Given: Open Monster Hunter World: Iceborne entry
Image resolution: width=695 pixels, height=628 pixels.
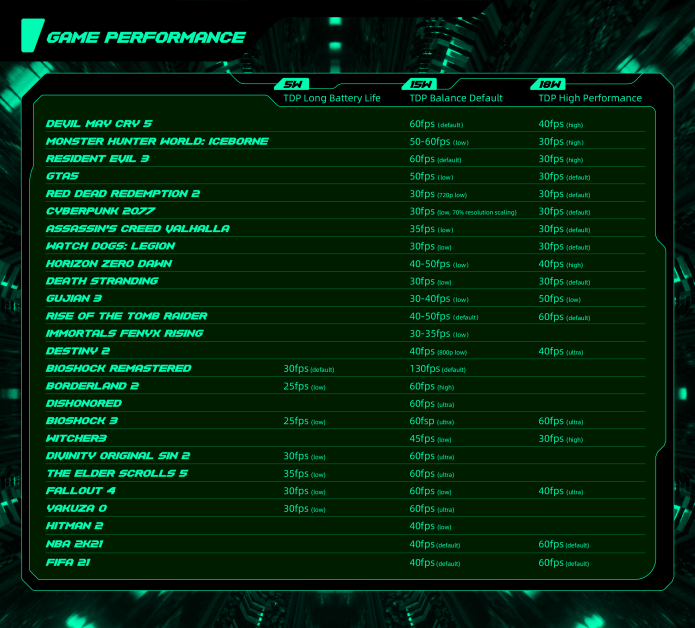Looking at the screenshot, I should (x=157, y=141).
